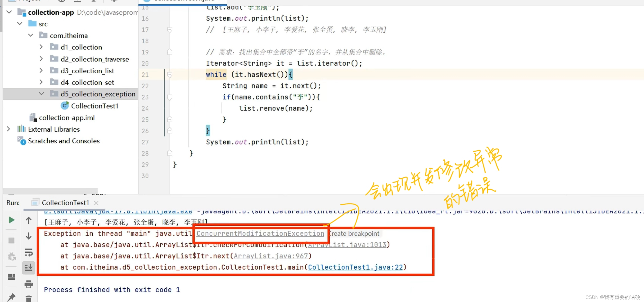Image resolution: width=644 pixels, height=302 pixels.
Task: Toggle Soft-Wrap in the console
Action: [29, 252]
